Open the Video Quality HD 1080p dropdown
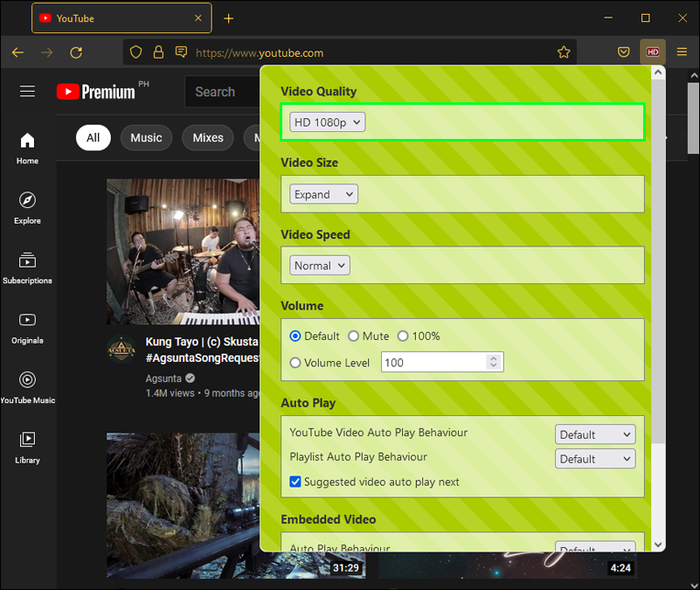The image size is (700, 590). 327,121
